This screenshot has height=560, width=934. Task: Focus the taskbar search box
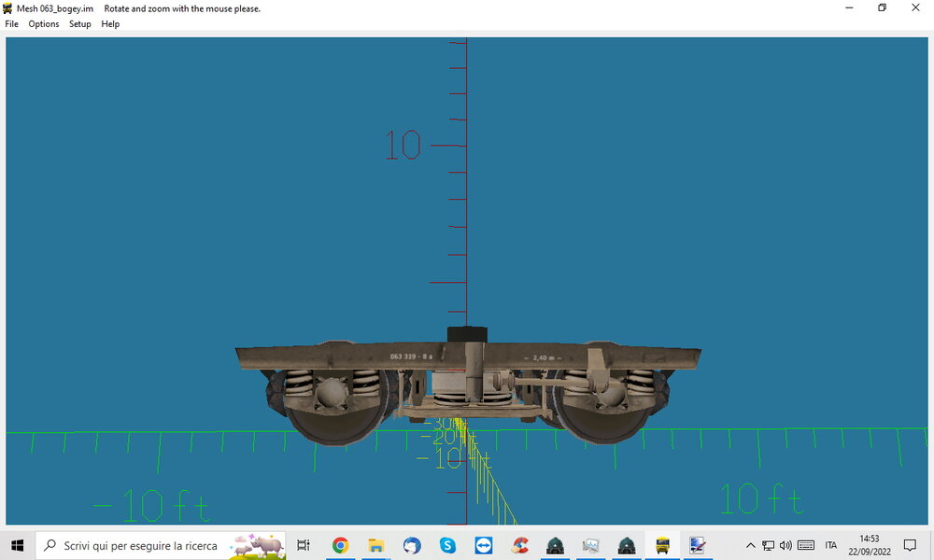161,545
